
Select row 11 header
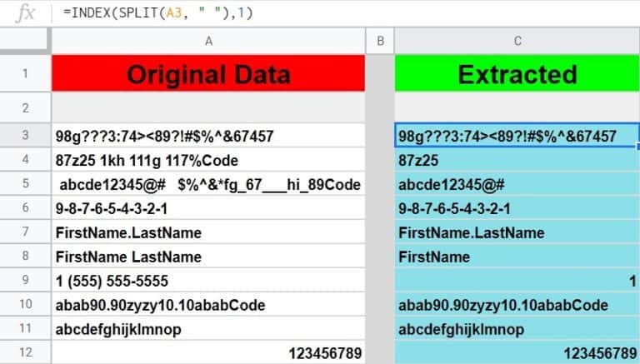click(x=25, y=327)
